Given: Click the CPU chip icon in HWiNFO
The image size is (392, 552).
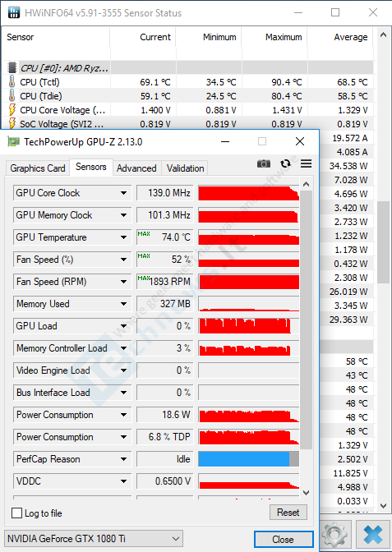Looking at the screenshot, I should tap(12, 67).
